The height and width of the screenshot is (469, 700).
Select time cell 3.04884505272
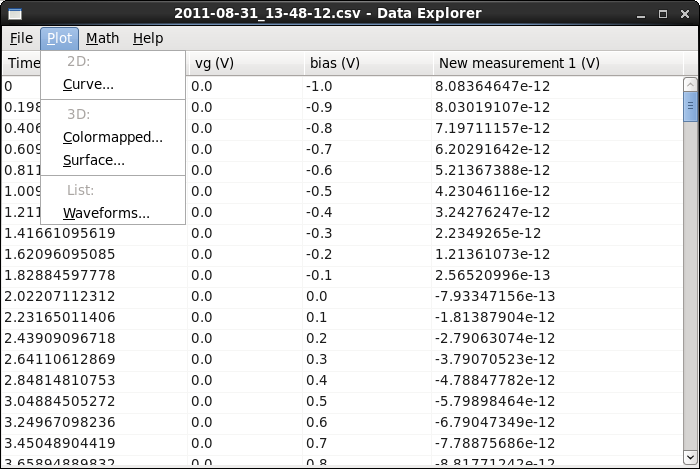[x=95, y=401]
